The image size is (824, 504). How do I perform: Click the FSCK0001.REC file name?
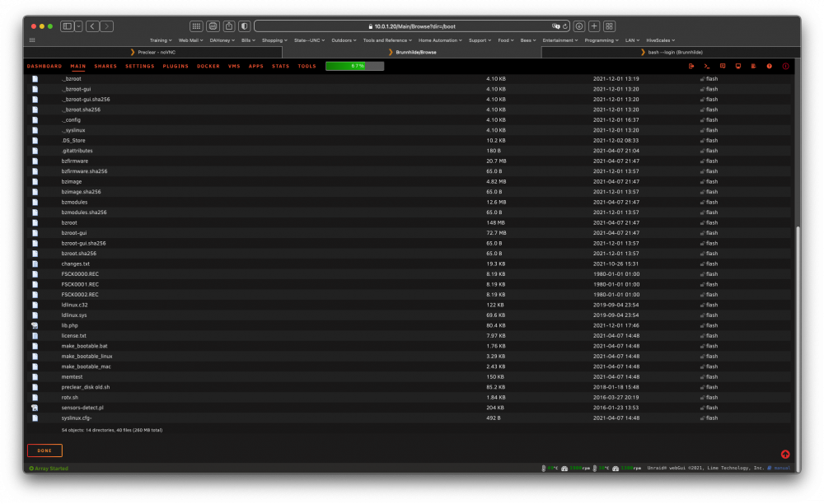pyautogui.click(x=80, y=285)
